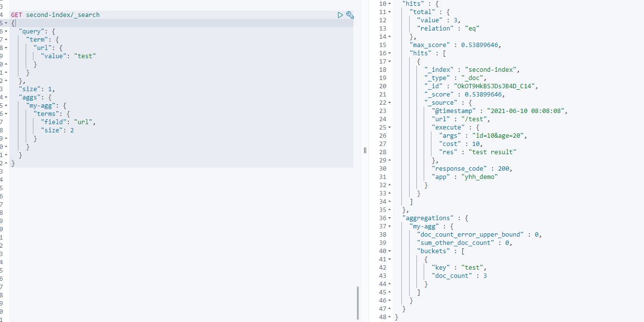Screen dimensions: 644x322
Task: Collapse the "total" object in response
Action: pos(390,12)
